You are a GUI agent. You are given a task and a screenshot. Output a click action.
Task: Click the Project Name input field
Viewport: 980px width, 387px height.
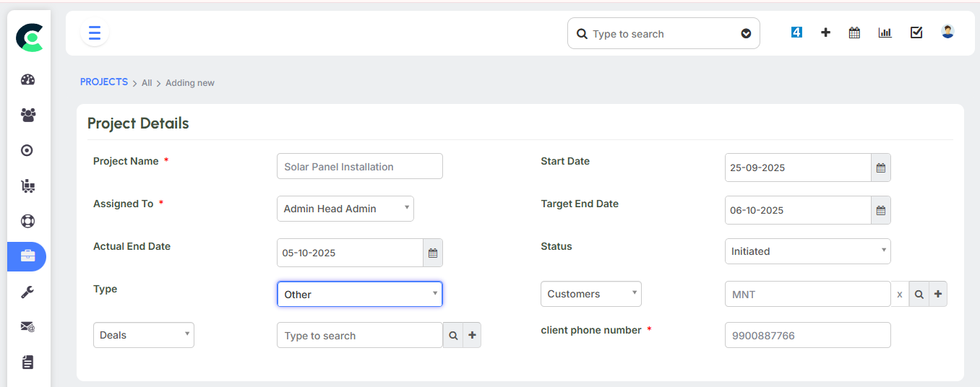tap(359, 166)
